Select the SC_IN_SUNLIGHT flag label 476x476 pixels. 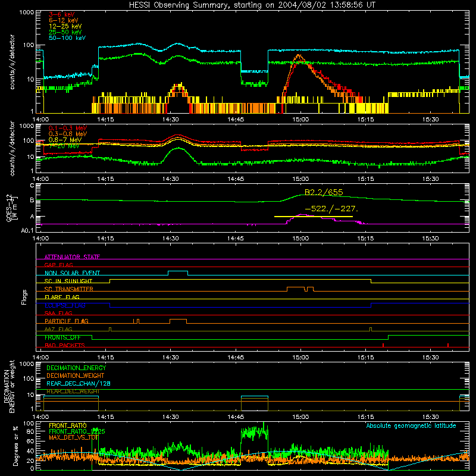pos(68,281)
